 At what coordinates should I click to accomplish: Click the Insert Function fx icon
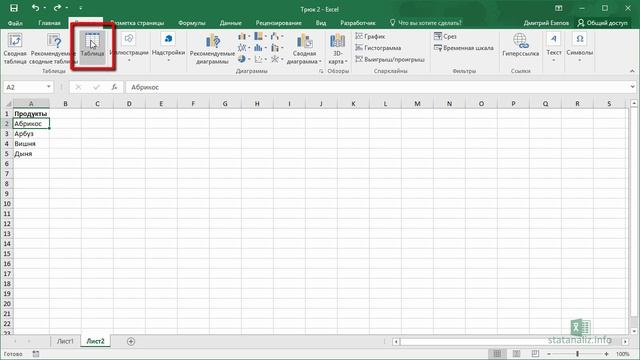[x=114, y=87]
